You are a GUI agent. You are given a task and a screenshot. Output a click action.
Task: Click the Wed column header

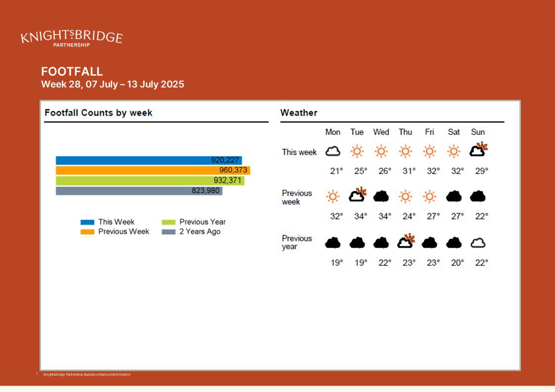[381, 132]
